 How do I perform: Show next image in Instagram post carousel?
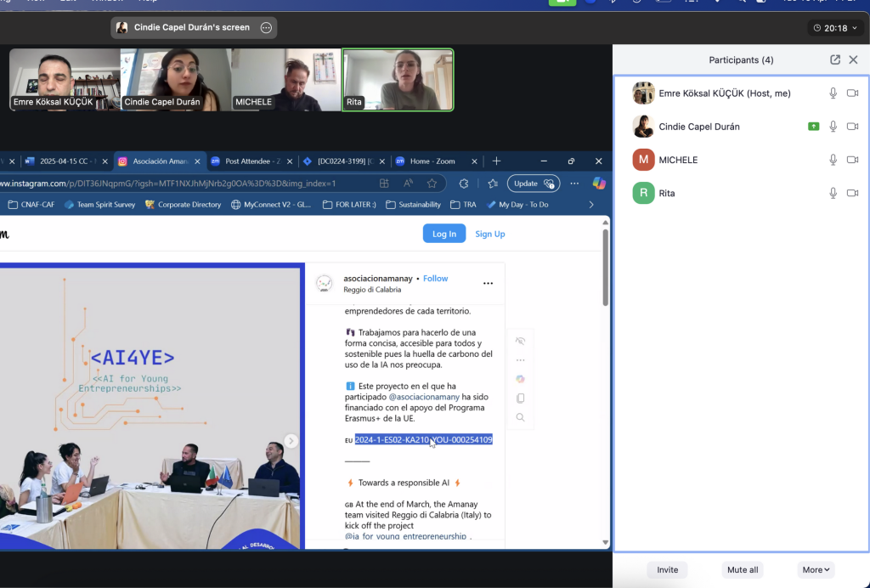click(x=291, y=441)
